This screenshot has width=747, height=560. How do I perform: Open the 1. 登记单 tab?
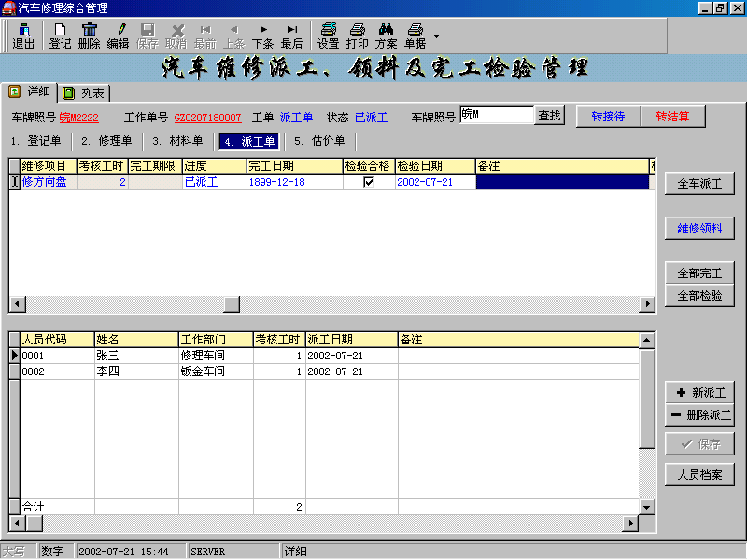36,141
